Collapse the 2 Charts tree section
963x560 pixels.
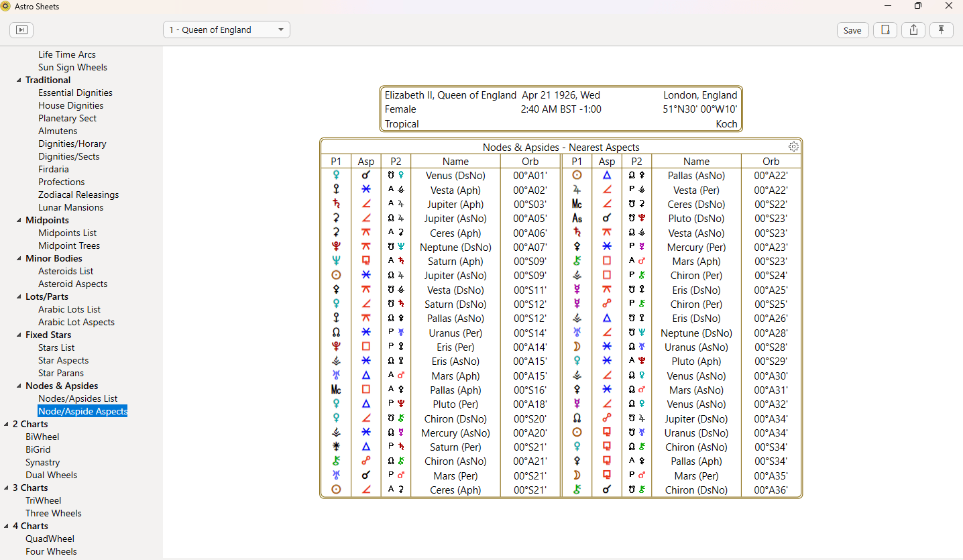(x=6, y=425)
